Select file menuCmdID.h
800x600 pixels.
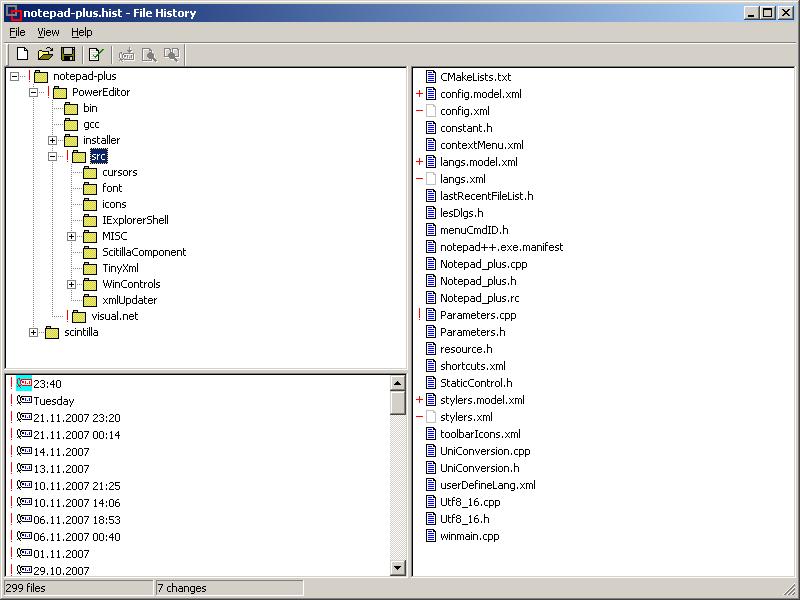tap(474, 230)
